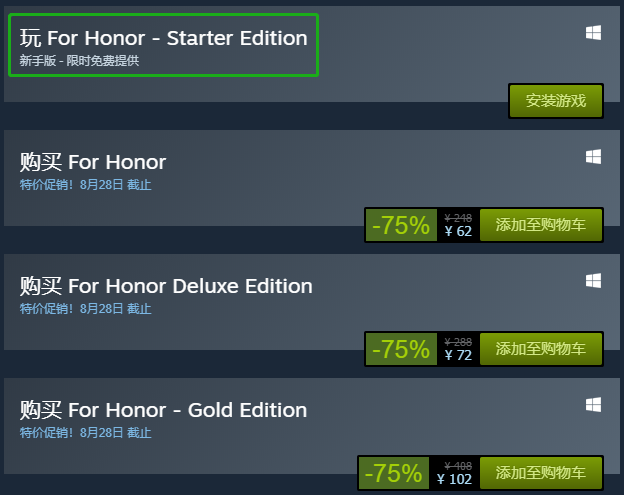Click the 安装游戏 install button

556,101
